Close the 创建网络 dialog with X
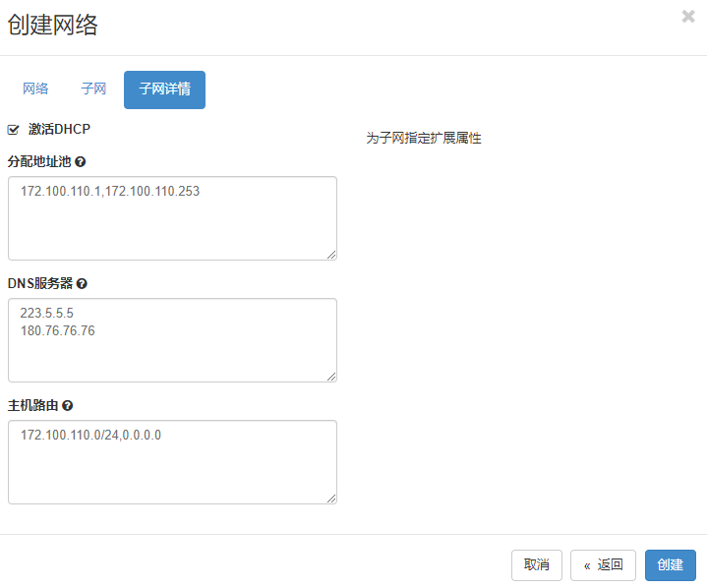Viewport: 707px width, 588px height. 688,17
